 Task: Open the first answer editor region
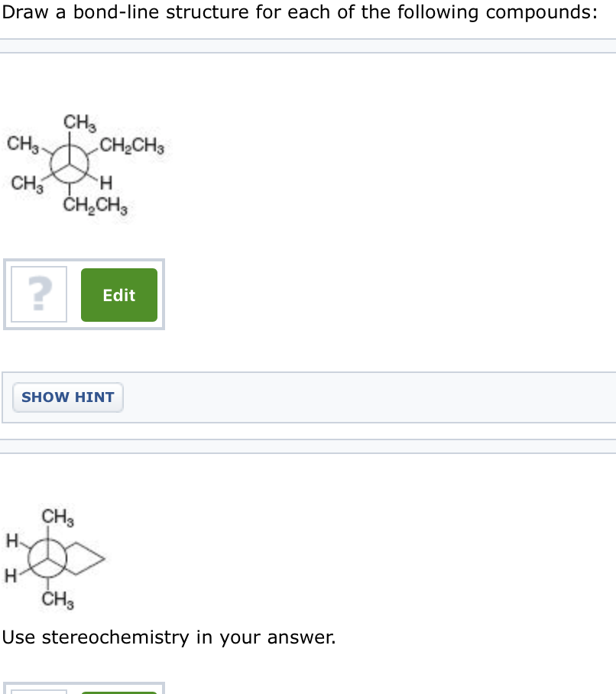[84, 295]
